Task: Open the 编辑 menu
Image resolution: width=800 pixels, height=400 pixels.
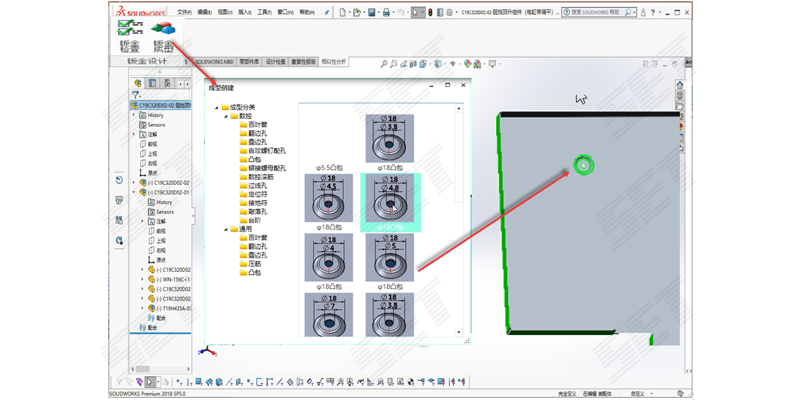Action: click(x=205, y=12)
